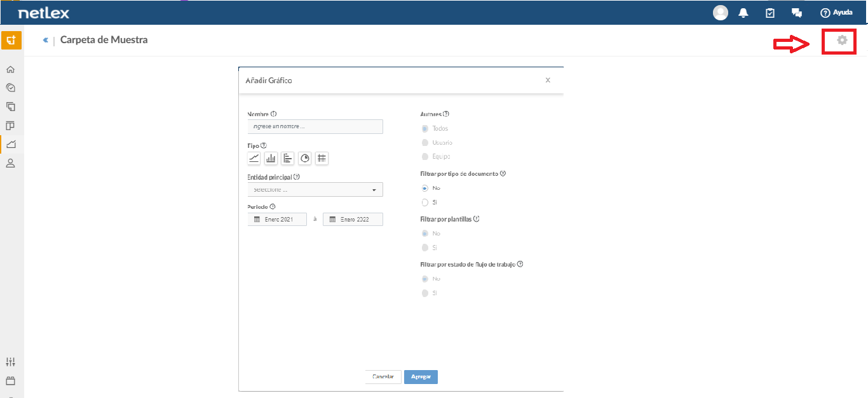Select Si under Filtrar por tipo de documento
The height and width of the screenshot is (398, 868).
[425, 202]
